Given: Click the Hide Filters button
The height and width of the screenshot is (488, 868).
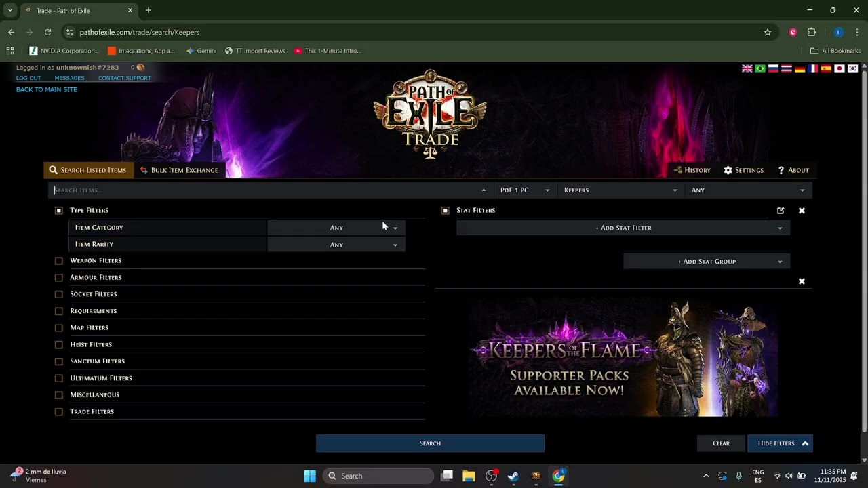Looking at the screenshot, I should (x=780, y=443).
